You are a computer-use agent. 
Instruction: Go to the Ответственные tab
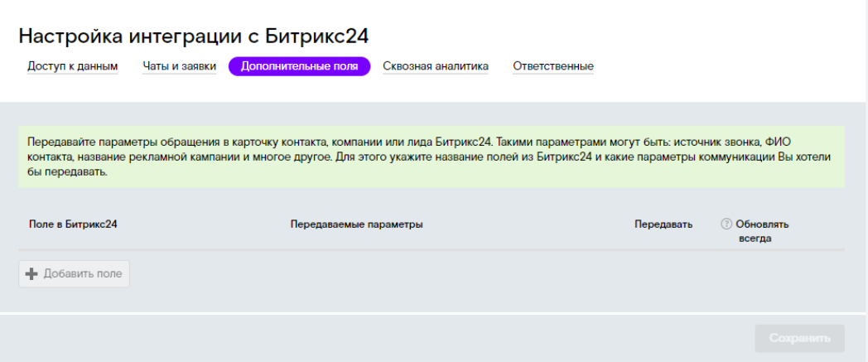click(x=553, y=66)
